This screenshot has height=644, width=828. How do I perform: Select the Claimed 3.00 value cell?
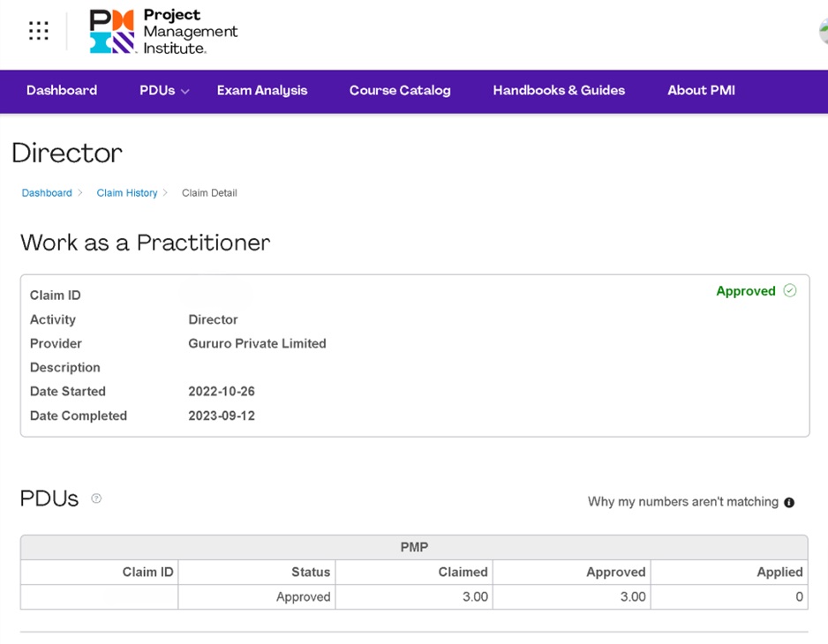[x=414, y=597]
